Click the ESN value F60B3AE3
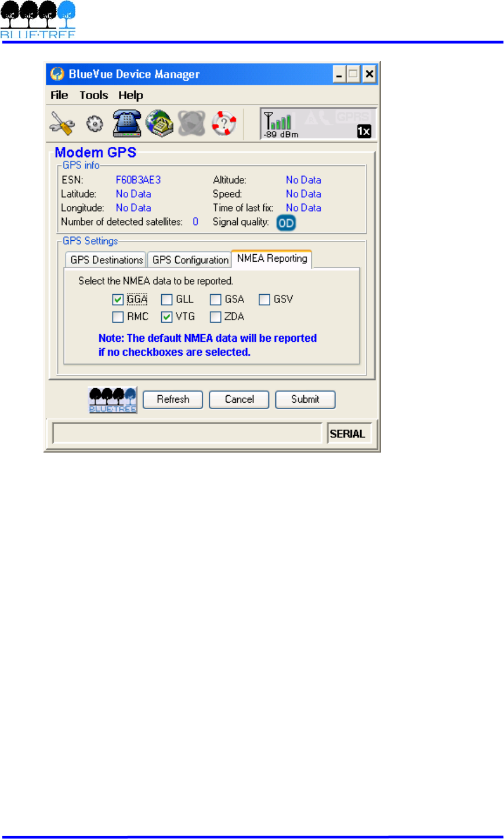 coord(139,180)
